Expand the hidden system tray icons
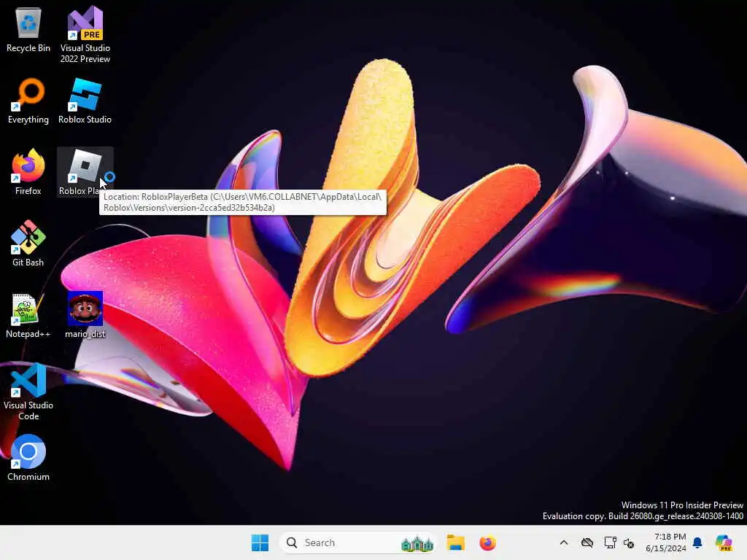The height and width of the screenshot is (560, 747). pyautogui.click(x=564, y=542)
